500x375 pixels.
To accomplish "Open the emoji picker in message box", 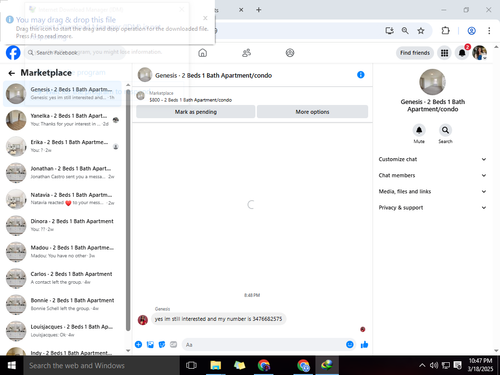I will (350, 344).
